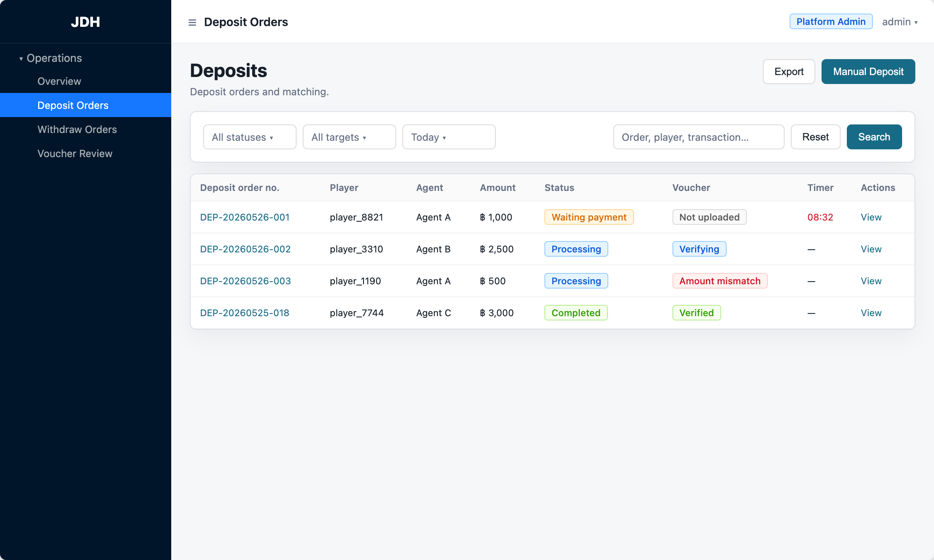Collapse the Operations section
The image size is (934, 560).
(x=51, y=58)
